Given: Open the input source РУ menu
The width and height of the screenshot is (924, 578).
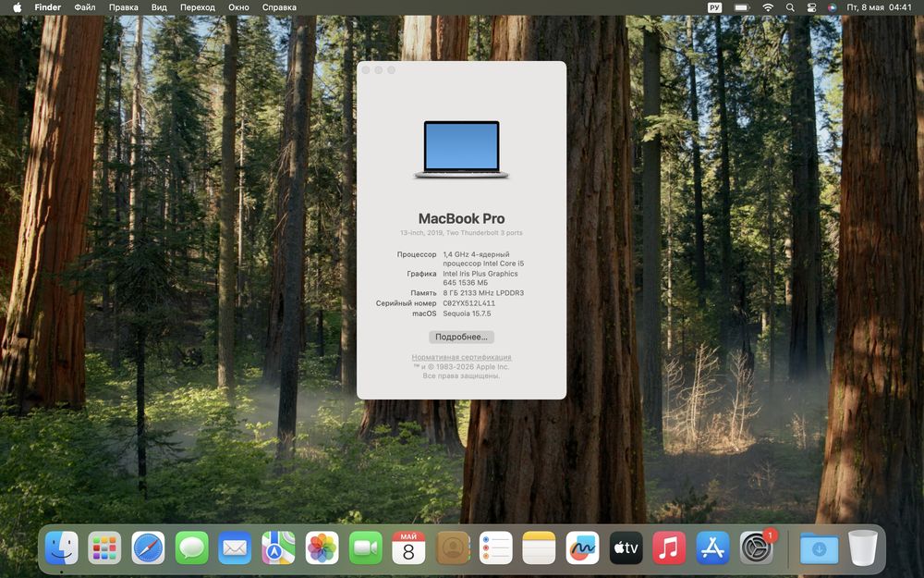Looking at the screenshot, I should tap(714, 7).
